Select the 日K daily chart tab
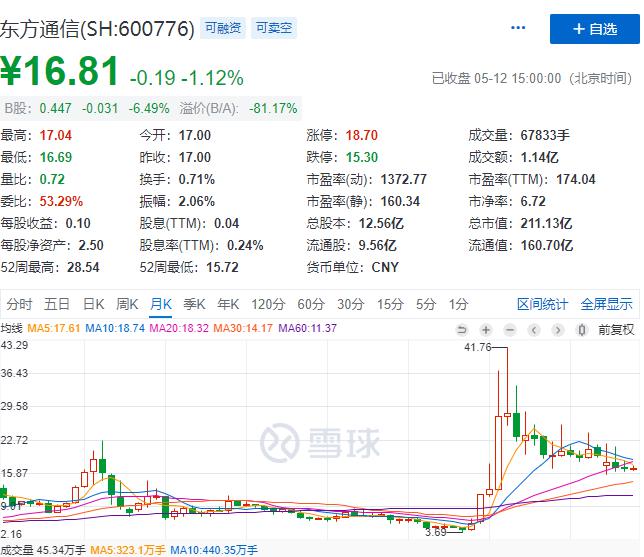Viewport: 644px width, 557px height. click(93, 304)
